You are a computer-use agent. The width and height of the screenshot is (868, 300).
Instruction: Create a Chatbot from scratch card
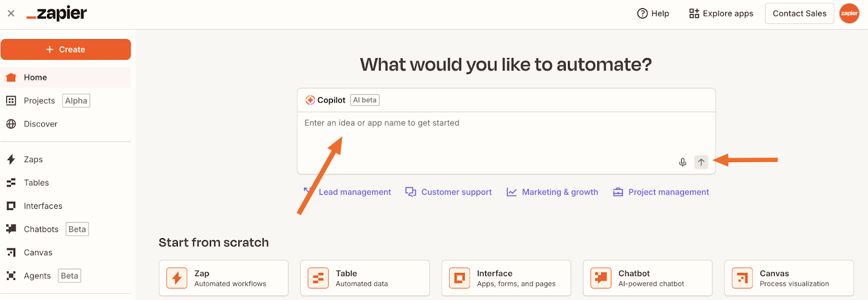(x=648, y=278)
